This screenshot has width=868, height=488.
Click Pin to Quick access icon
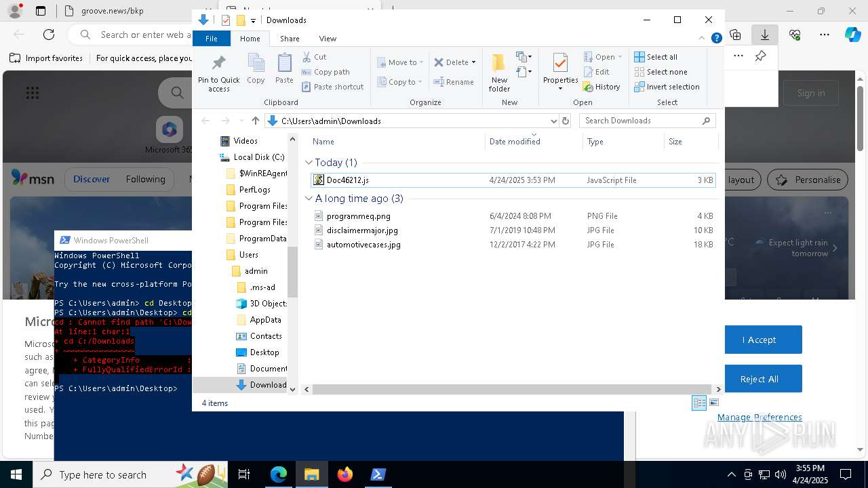(x=218, y=73)
